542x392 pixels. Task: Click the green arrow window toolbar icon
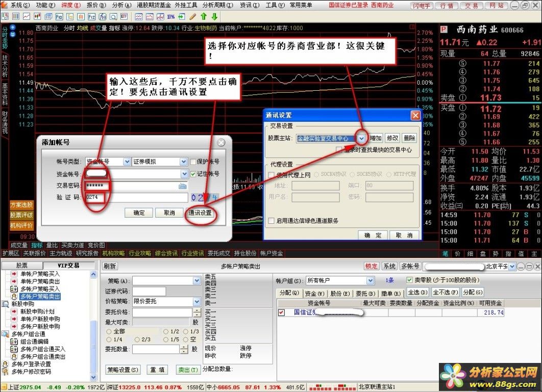coord(182,16)
